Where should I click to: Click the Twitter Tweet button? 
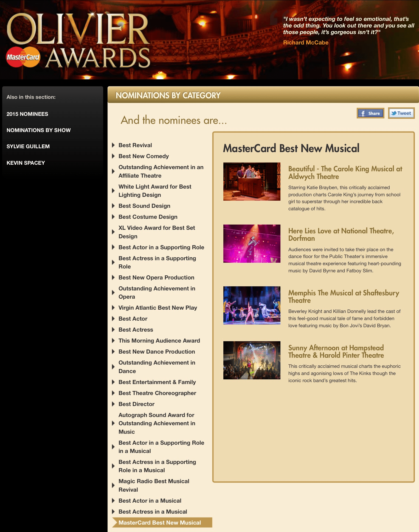401,113
